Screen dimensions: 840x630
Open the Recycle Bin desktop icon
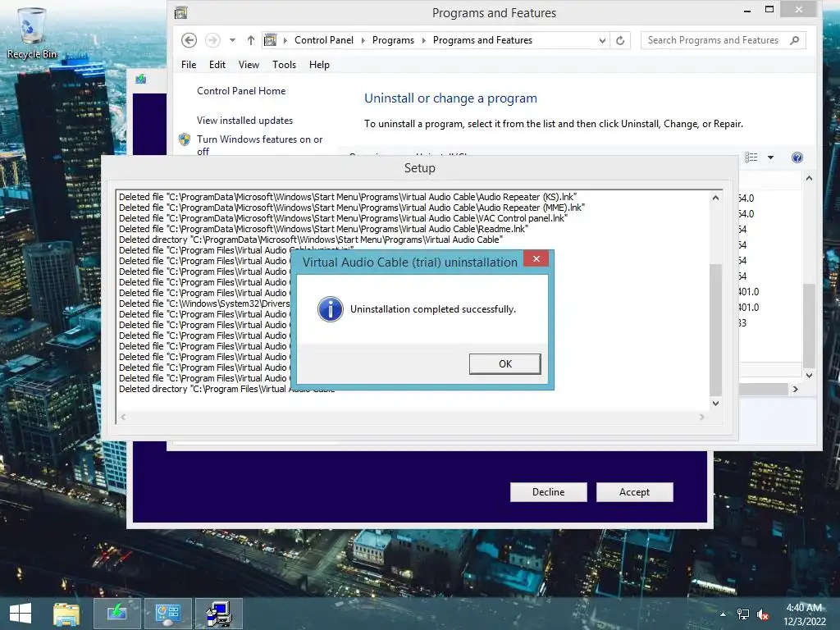[32, 33]
